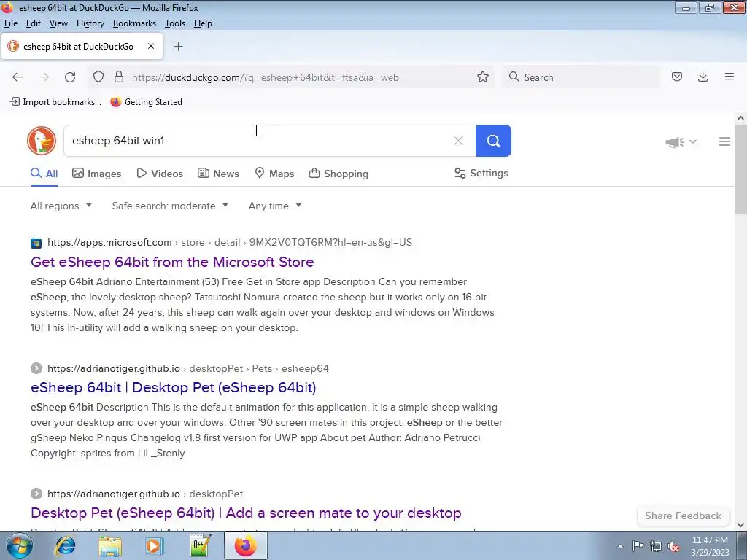Viewport: 747px width, 560px height.
Task: Click the apps.microsoft.com result URL
Action: pos(230,242)
